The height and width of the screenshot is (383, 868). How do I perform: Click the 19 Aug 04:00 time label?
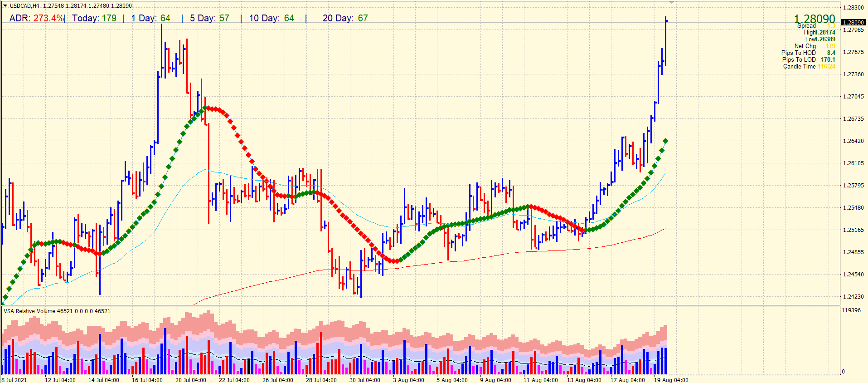671,380
